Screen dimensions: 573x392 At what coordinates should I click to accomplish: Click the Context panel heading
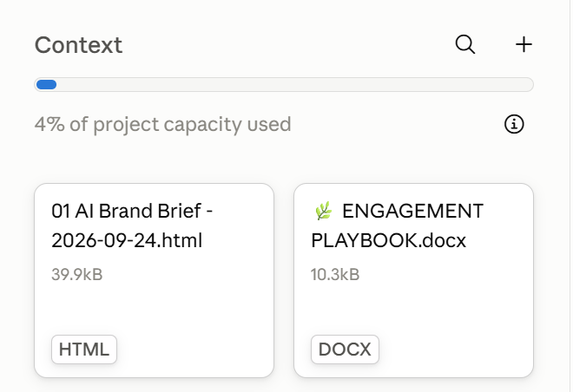tap(78, 45)
